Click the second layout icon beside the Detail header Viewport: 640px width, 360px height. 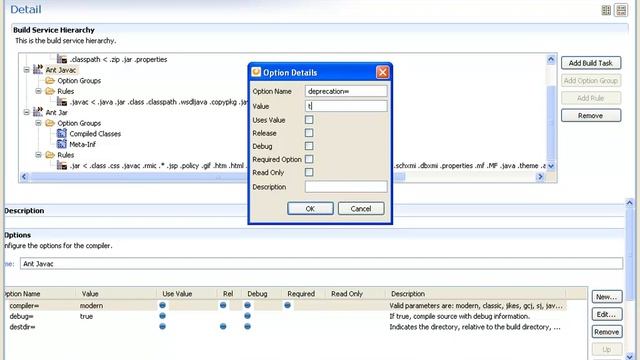[x=621, y=10]
